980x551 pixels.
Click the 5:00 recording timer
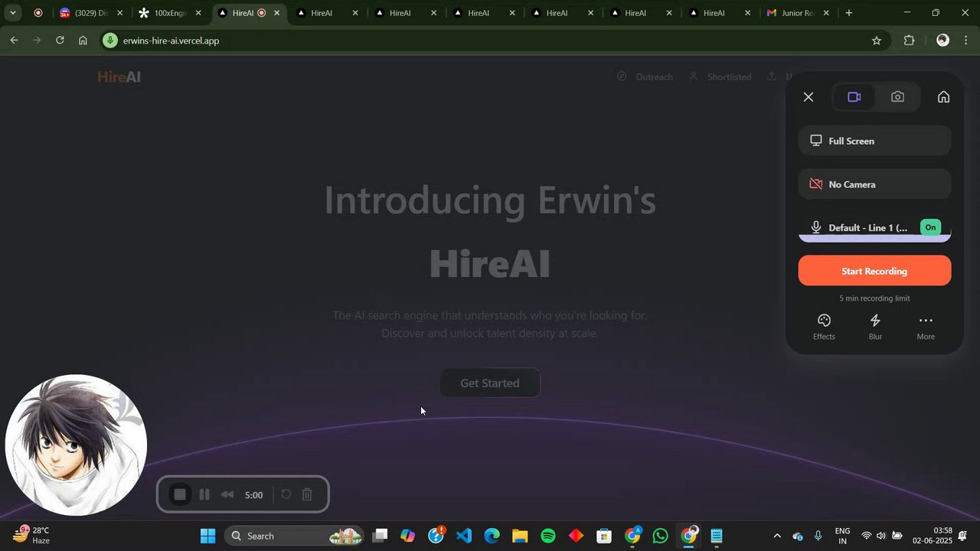(253, 495)
